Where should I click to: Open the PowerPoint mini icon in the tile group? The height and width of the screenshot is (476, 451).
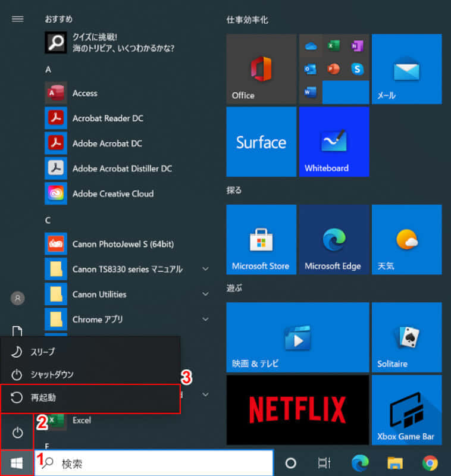point(334,69)
